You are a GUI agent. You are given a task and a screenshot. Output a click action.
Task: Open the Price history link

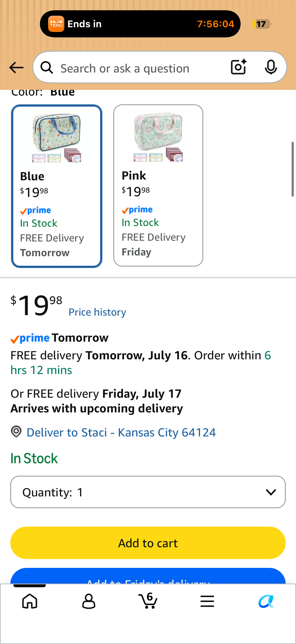[x=97, y=312]
